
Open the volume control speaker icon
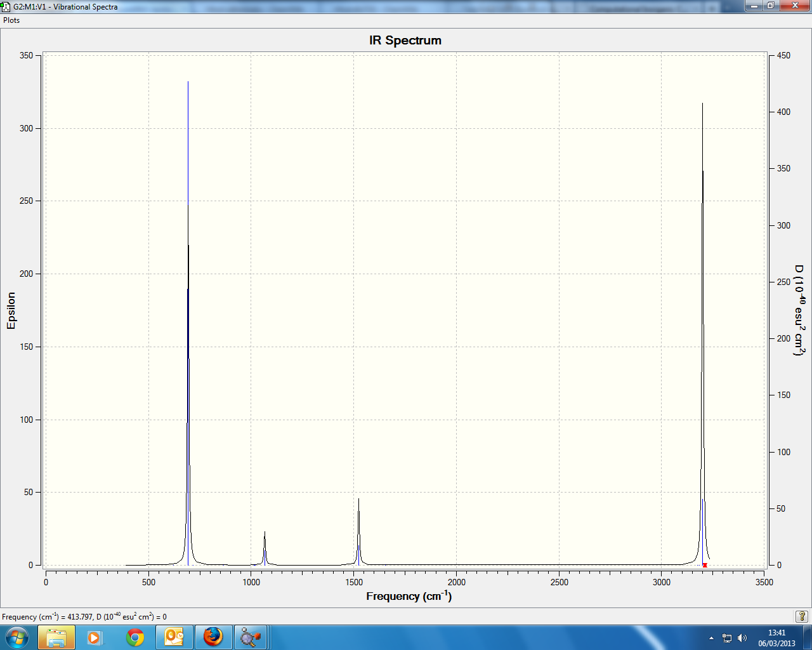[742, 638]
